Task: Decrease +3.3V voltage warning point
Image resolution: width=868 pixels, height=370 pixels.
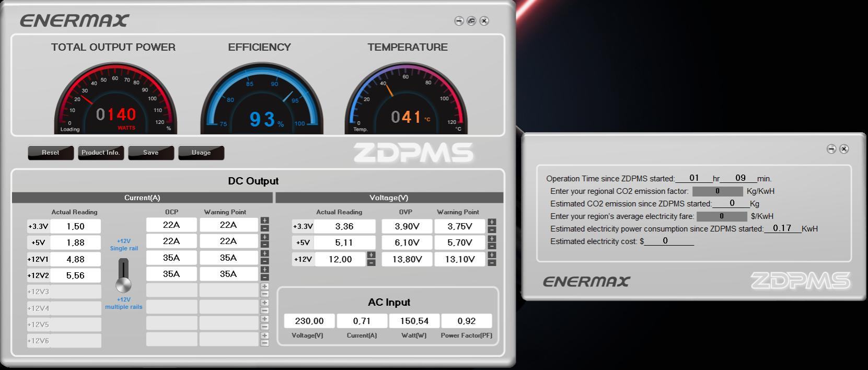Action: pos(492,230)
